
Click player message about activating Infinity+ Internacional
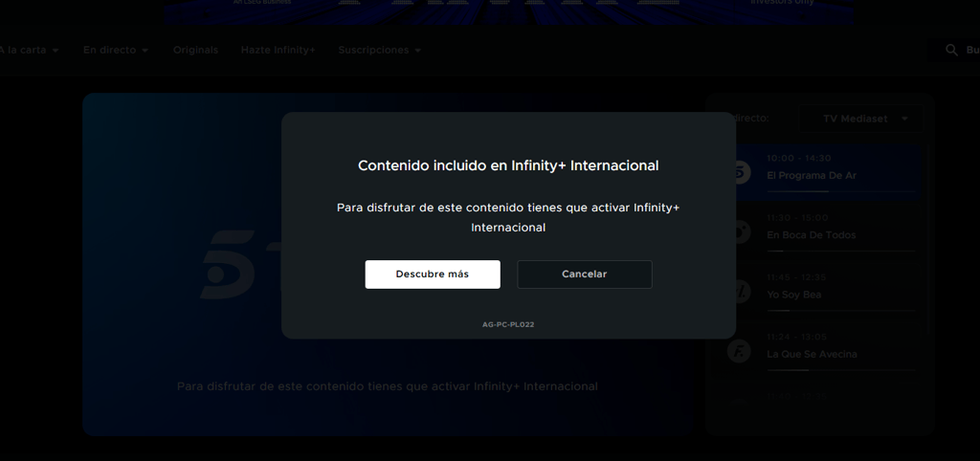(x=388, y=386)
